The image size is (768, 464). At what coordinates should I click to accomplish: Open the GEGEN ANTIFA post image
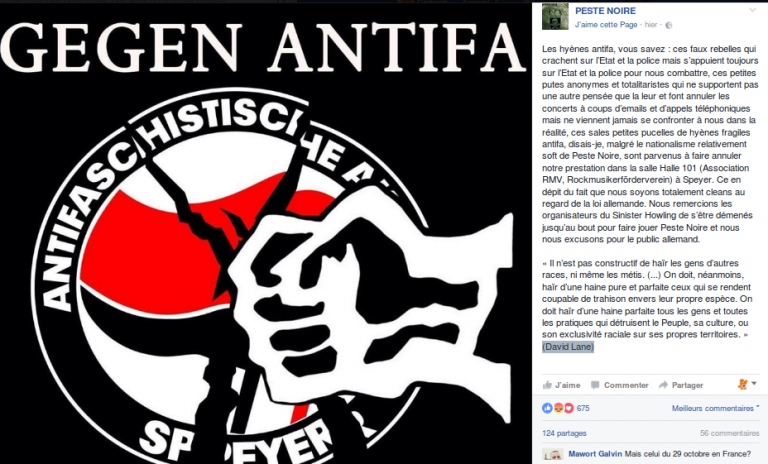pos(265,232)
